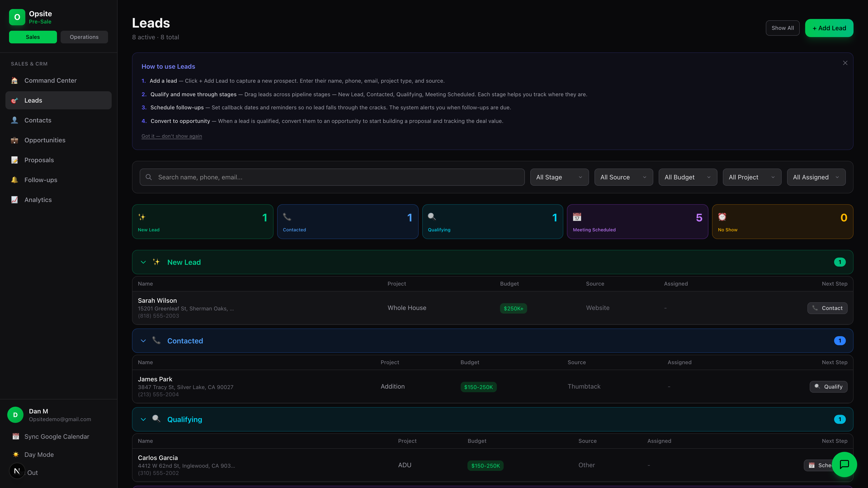Image resolution: width=868 pixels, height=488 pixels.
Task: Open Proposals in the sidebar
Action: [x=39, y=160]
